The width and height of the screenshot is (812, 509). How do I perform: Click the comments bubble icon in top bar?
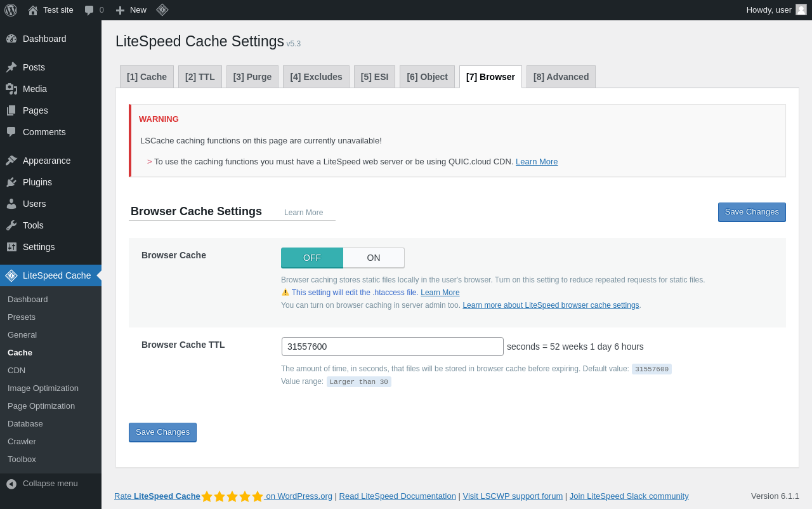(89, 10)
